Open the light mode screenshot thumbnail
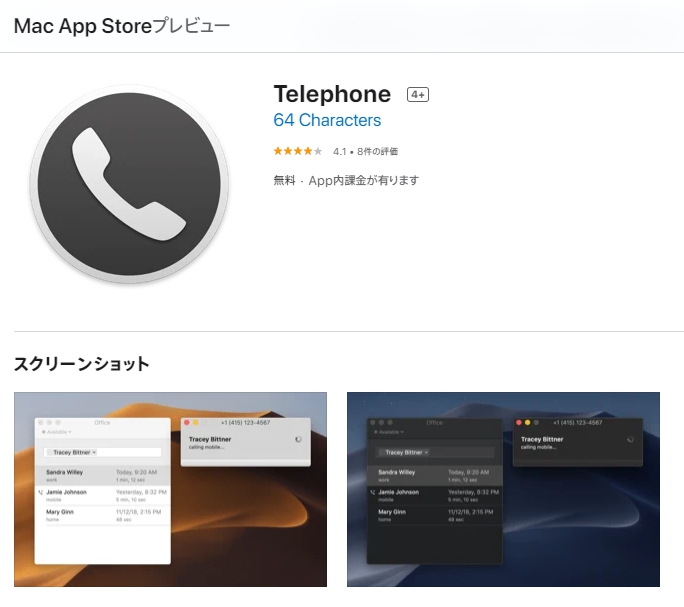Screen dimensions: 684x607 click(x=171, y=489)
